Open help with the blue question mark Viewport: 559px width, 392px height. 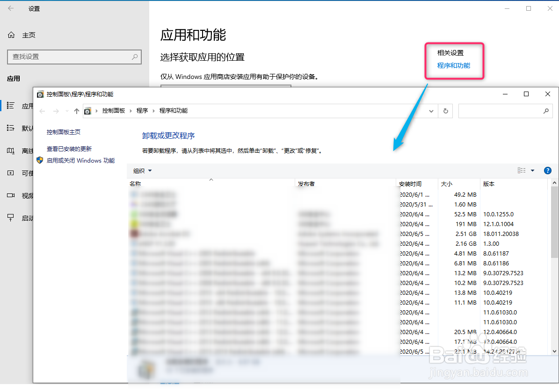(548, 171)
